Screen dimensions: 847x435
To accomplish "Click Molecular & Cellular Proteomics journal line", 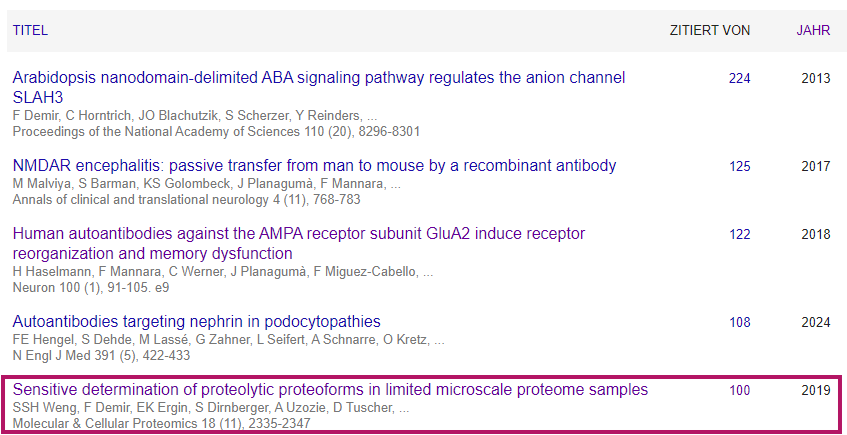I will tap(162, 424).
